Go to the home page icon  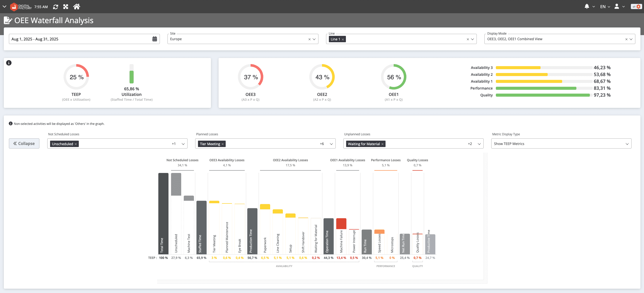point(76,7)
